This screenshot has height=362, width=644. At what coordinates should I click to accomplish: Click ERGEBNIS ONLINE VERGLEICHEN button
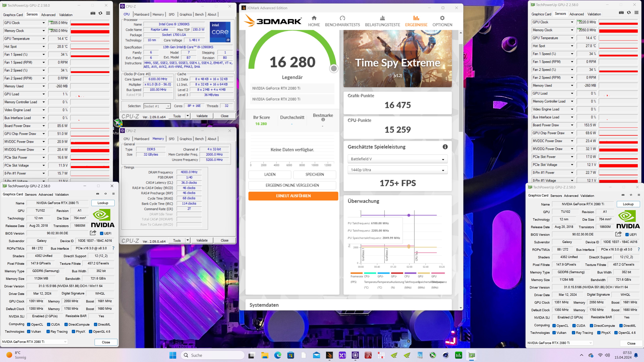point(292,185)
